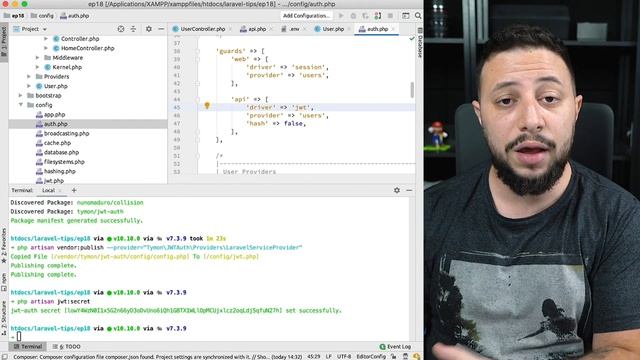Open the Database side tool window
The height and width of the screenshot is (360, 640).
(x=420, y=43)
